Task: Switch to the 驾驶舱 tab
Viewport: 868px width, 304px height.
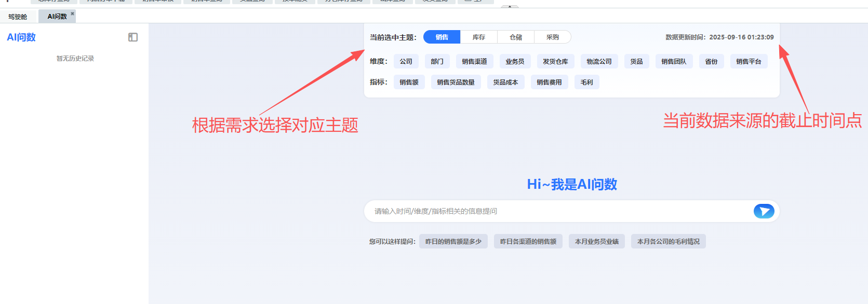Action: tap(18, 17)
